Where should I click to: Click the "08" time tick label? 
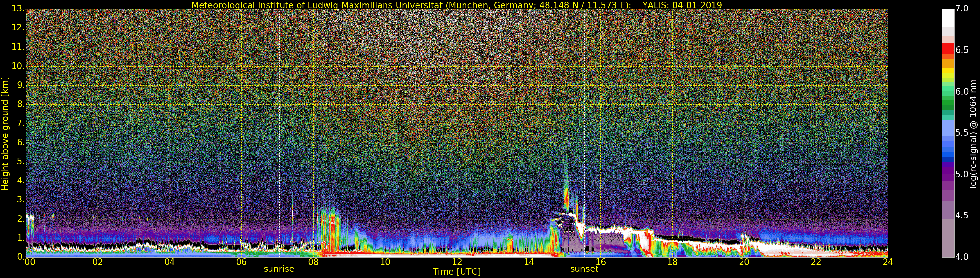[x=313, y=262]
